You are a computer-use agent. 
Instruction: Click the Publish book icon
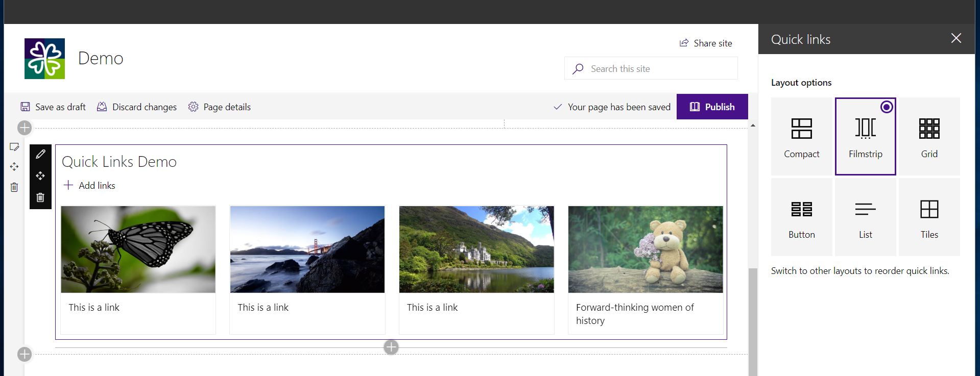click(x=695, y=107)
